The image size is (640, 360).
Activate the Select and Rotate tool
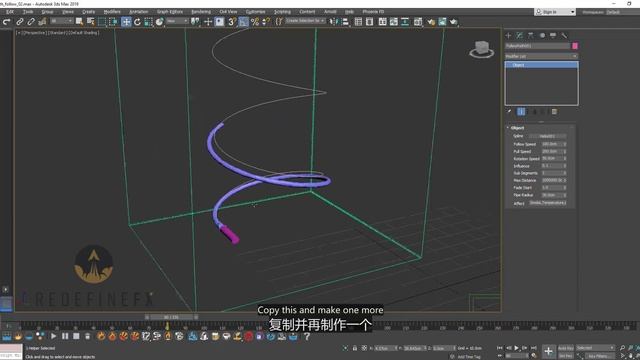pos(137,22)
